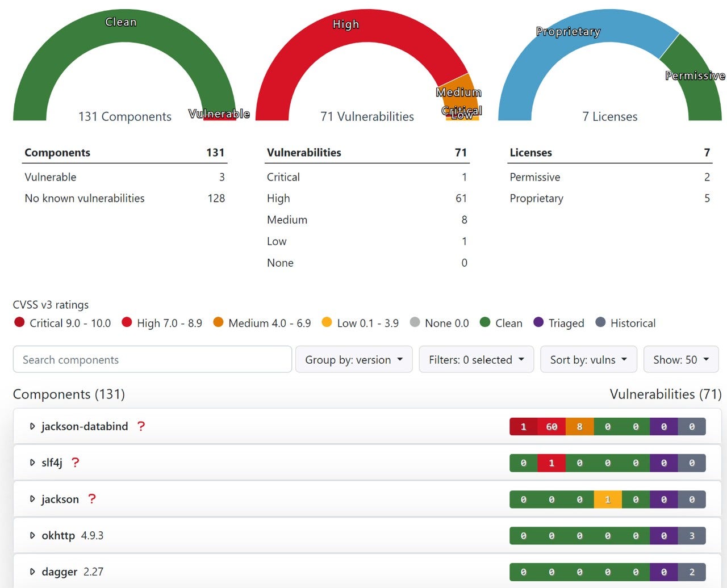Click the green Clean dot in the legend

[x=484, y=322]
